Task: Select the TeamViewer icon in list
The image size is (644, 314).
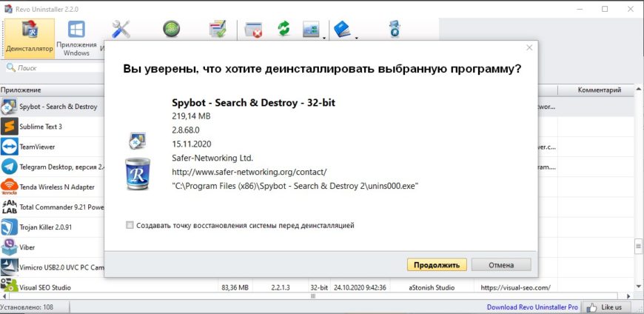Action: (x=9, y=147)
